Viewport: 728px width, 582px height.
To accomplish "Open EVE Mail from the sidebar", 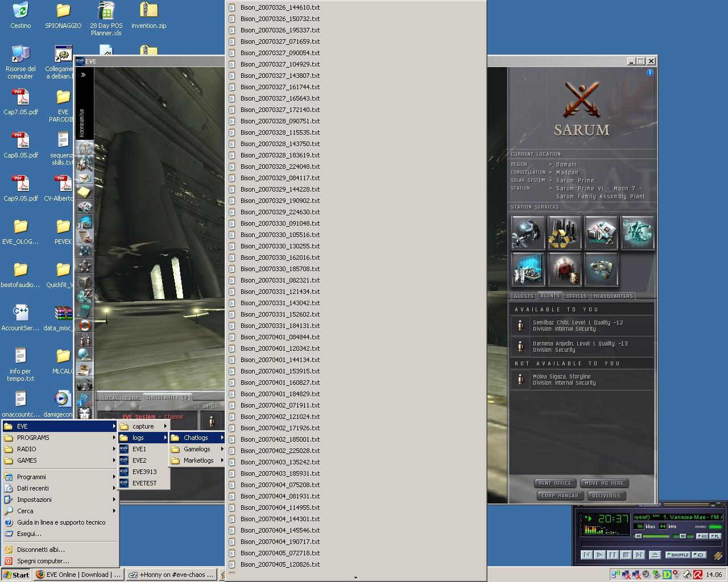I will coord(85,178).
